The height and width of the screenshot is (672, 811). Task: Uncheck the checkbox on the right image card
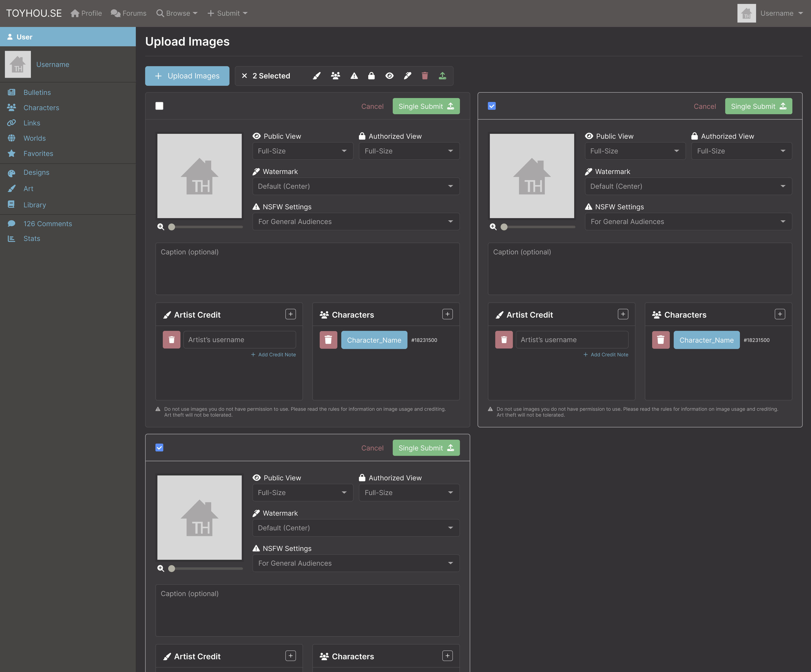tap(491, 106)
